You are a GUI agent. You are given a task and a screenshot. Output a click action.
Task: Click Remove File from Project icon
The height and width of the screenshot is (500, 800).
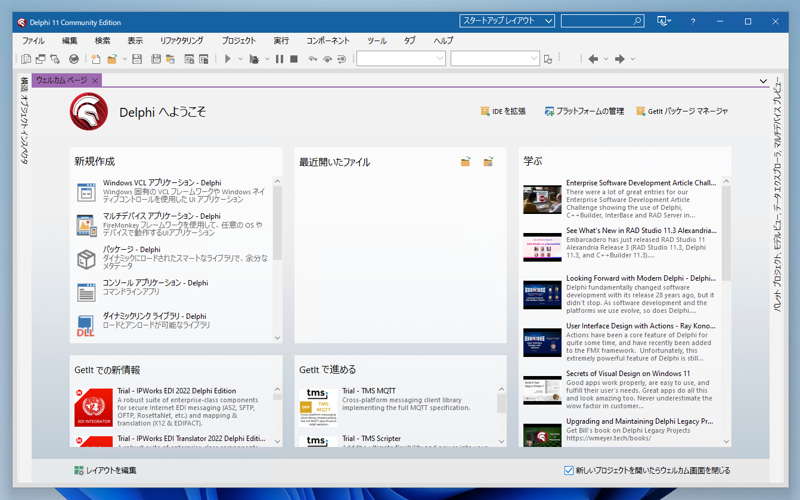pos(204,59)
